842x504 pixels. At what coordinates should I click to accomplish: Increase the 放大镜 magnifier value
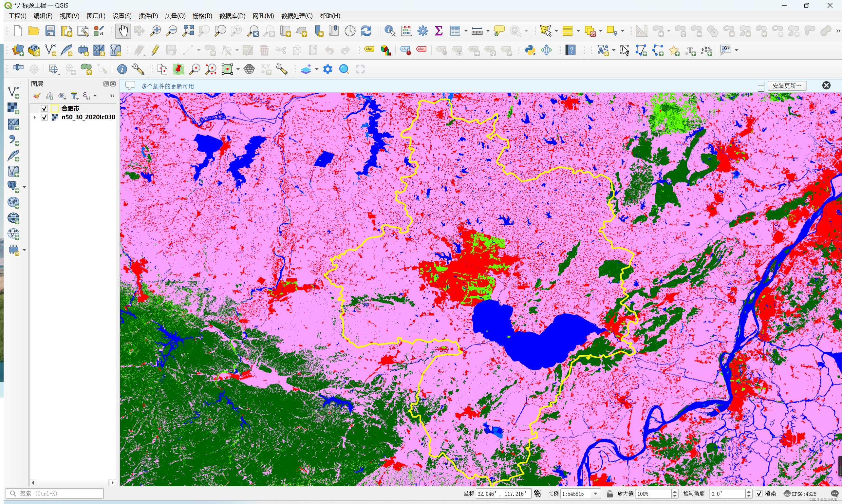point(675,492)
